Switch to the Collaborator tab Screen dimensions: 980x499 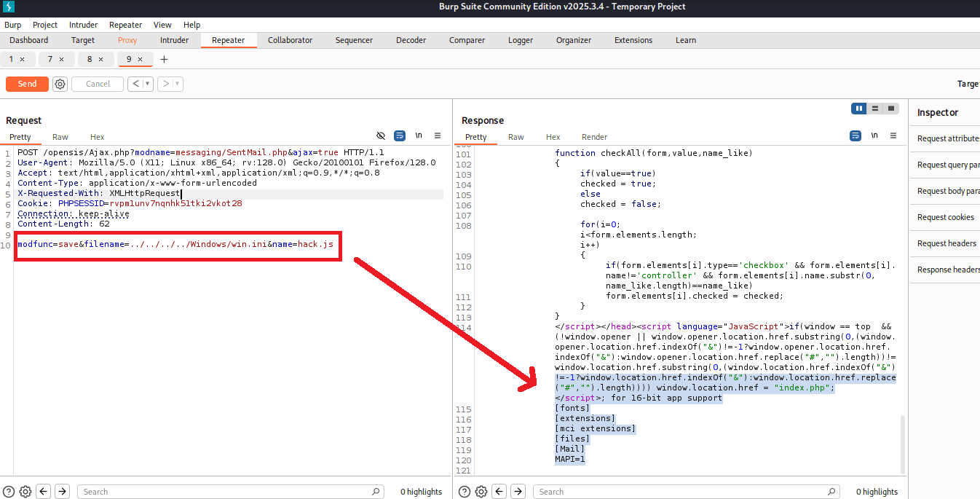[x=290, y=40]
